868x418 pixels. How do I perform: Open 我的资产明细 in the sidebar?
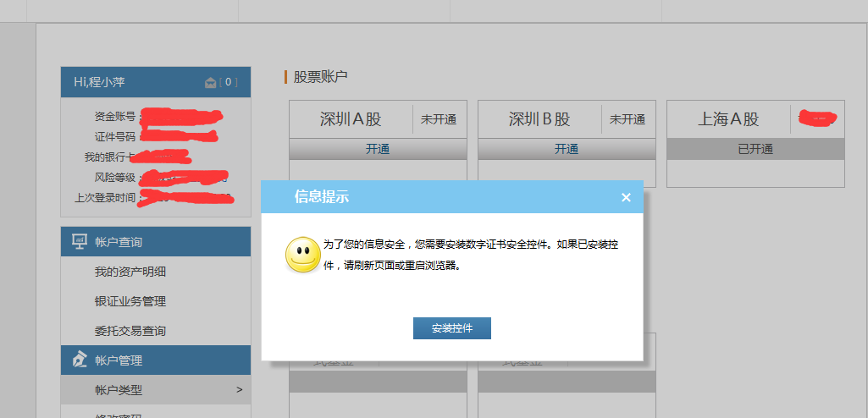[x=130, y=272]
